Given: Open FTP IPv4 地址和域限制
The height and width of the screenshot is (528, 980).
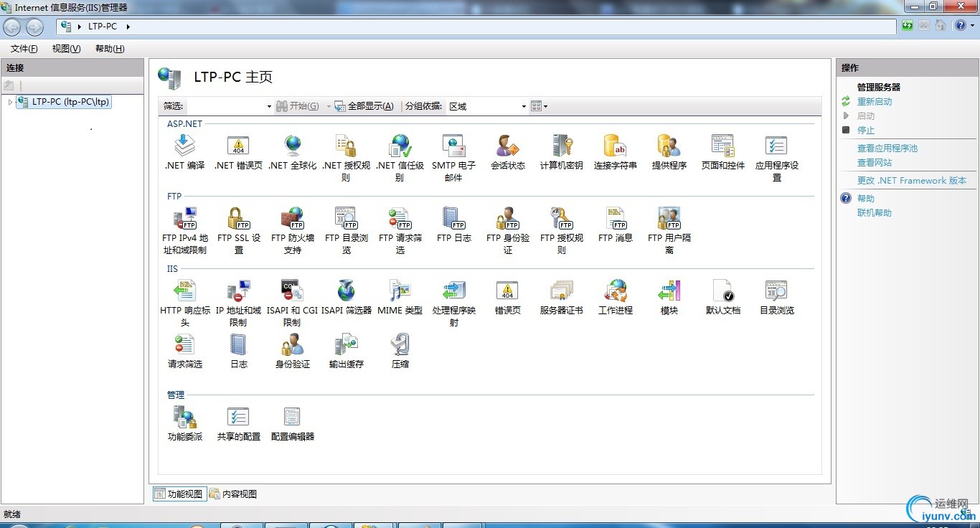Looking at the screenshot, I should pos(184,231).
